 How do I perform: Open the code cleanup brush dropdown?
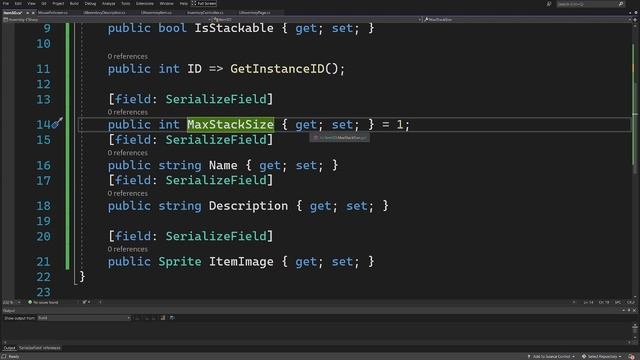(x=86, y=302)
